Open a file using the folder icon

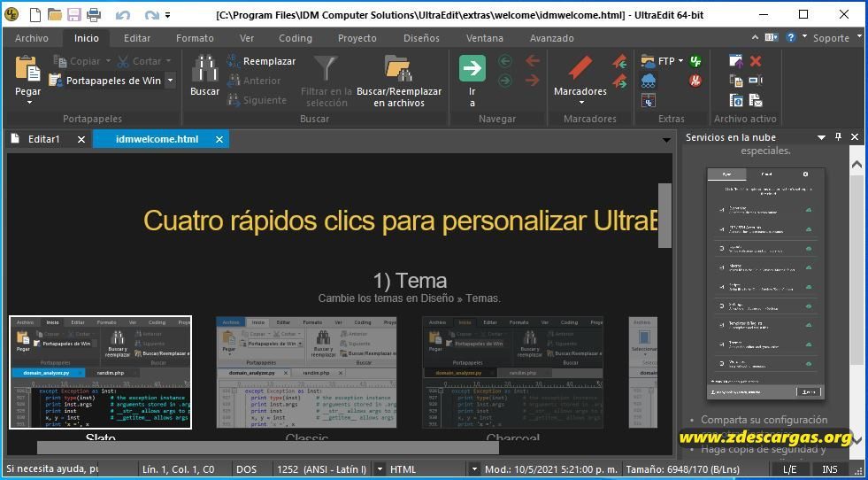[55, 15]
